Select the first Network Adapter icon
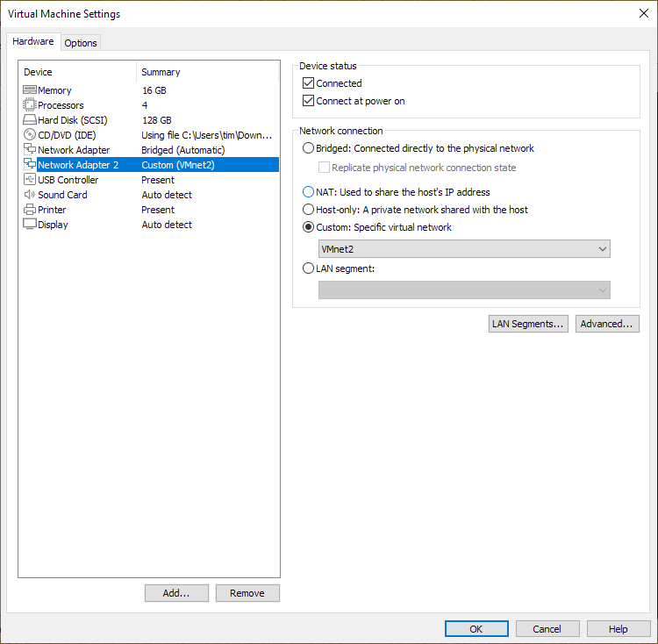Screen dimensions: 658x644 (x=29, y=150)
